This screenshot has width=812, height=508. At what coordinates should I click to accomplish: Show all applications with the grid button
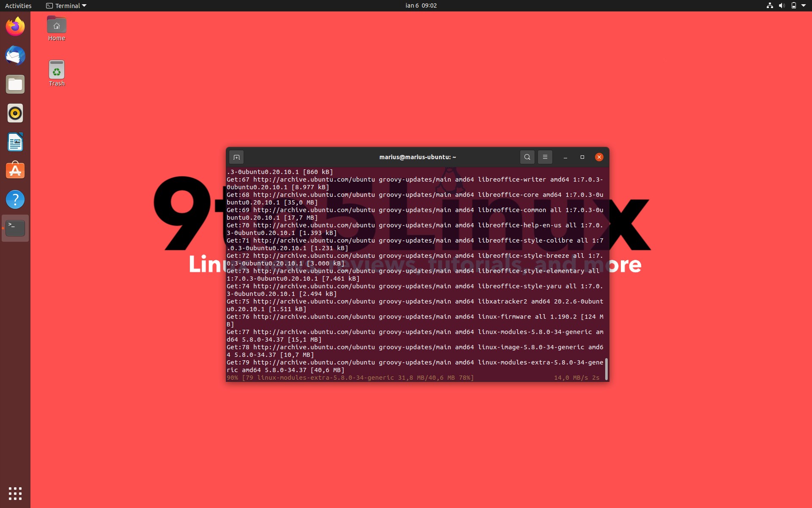pos(15,493)
